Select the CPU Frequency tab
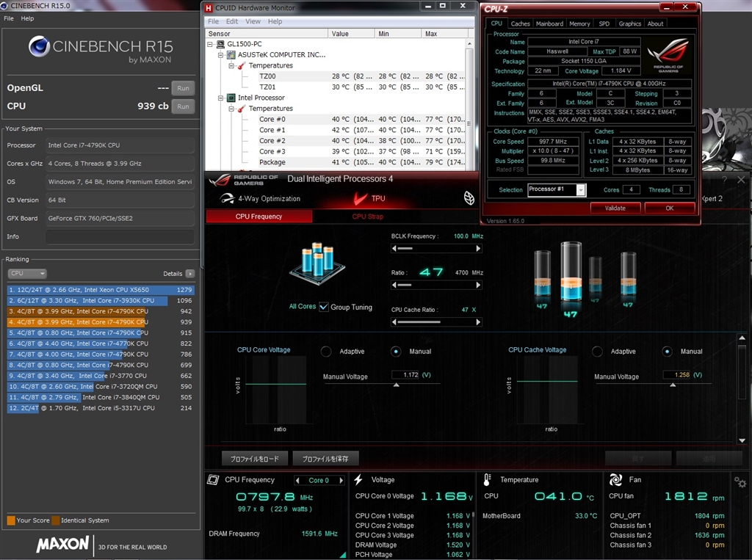The height and width of the screenshot is (560, 752). (x=259, y=217)
